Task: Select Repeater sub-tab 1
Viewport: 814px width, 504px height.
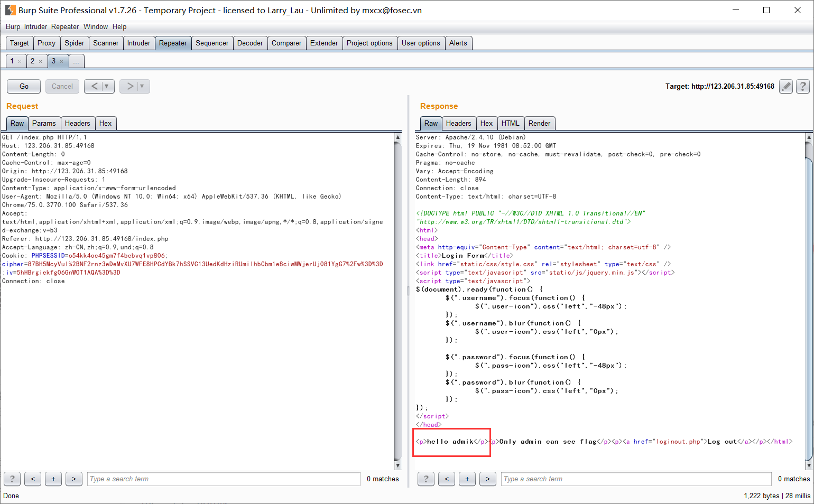Action: (12, 61)
